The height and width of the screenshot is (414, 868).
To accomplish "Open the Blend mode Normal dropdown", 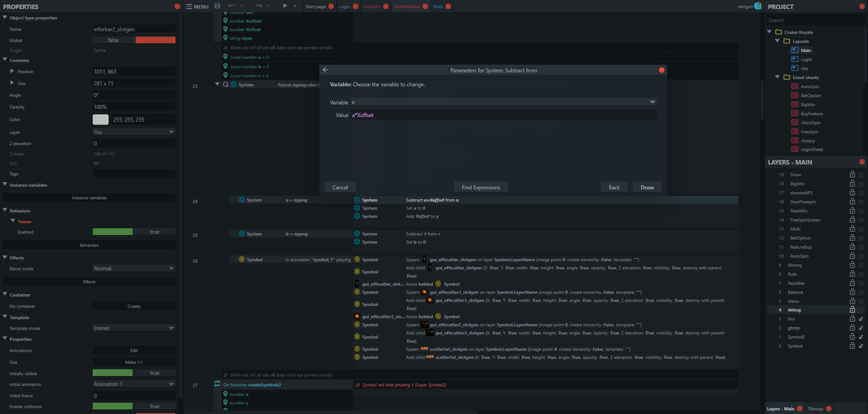I will tap(134, 268).
